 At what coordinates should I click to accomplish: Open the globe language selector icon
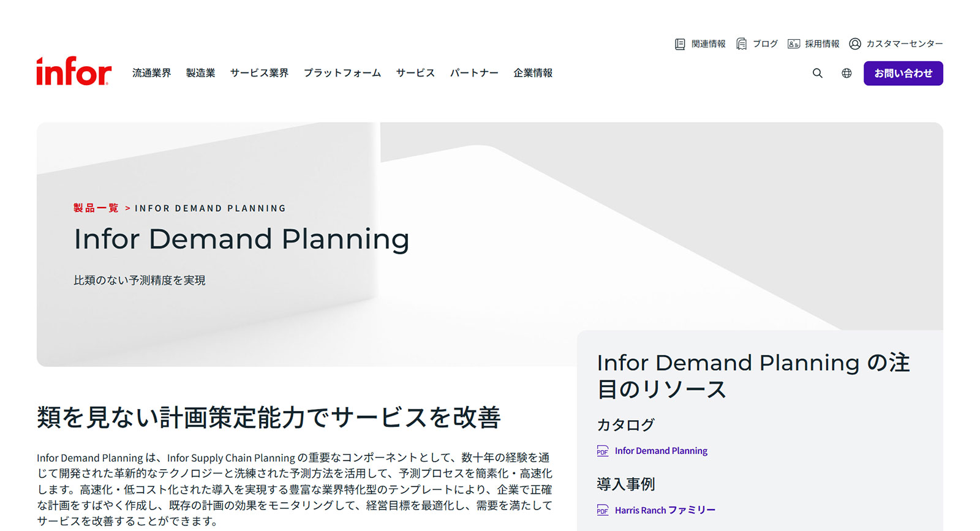coord(846,73)
